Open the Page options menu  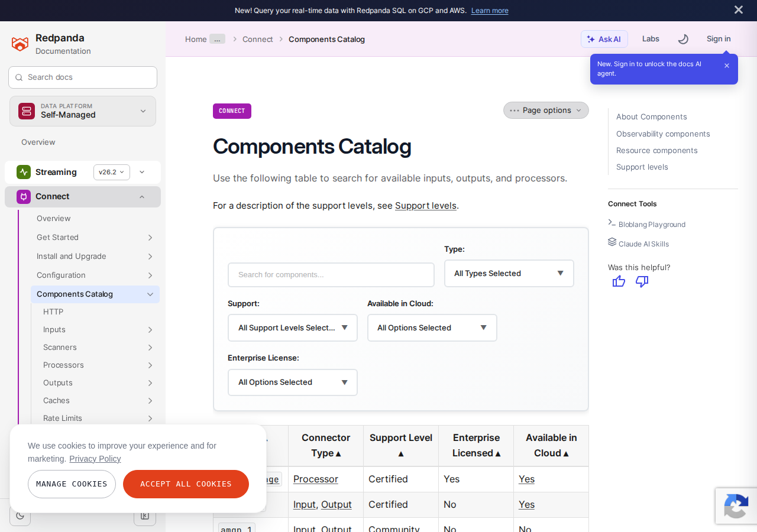(x=546, y=111)
